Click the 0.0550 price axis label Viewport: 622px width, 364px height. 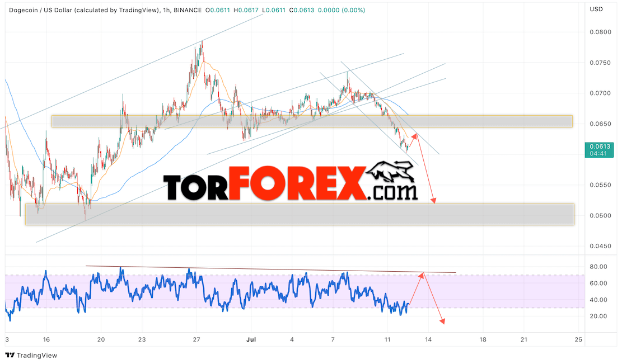coord(600,185)
